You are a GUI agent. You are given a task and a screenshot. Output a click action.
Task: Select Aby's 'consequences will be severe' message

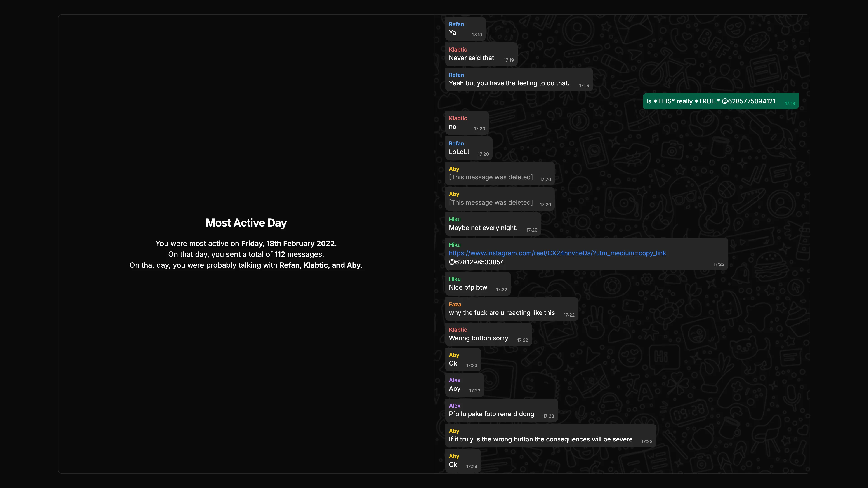click(550, 436)
